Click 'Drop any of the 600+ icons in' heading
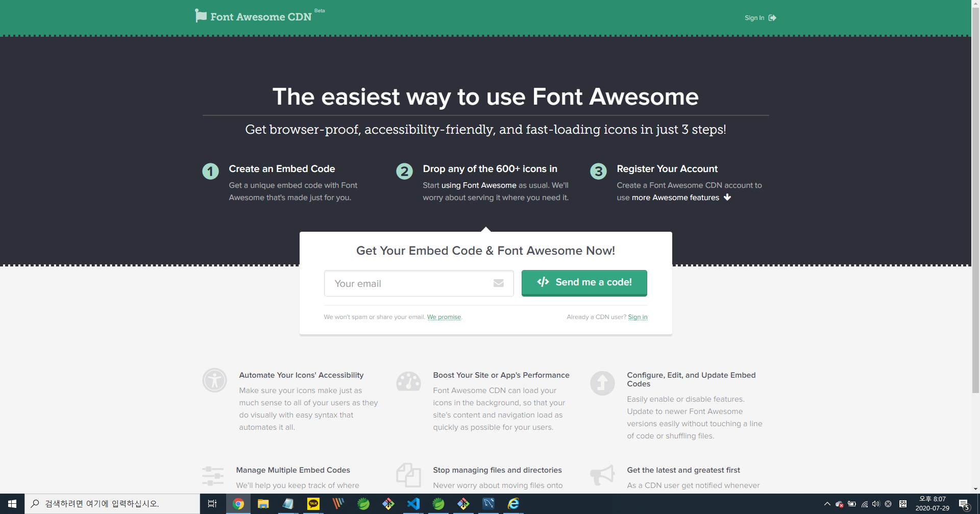 [x=490, y=169]
